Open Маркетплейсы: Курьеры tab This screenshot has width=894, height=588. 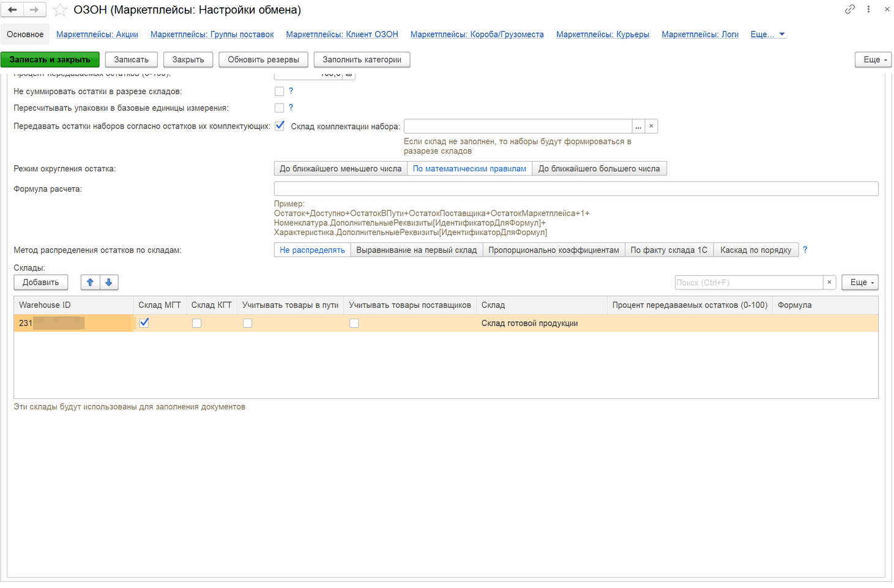603,34
